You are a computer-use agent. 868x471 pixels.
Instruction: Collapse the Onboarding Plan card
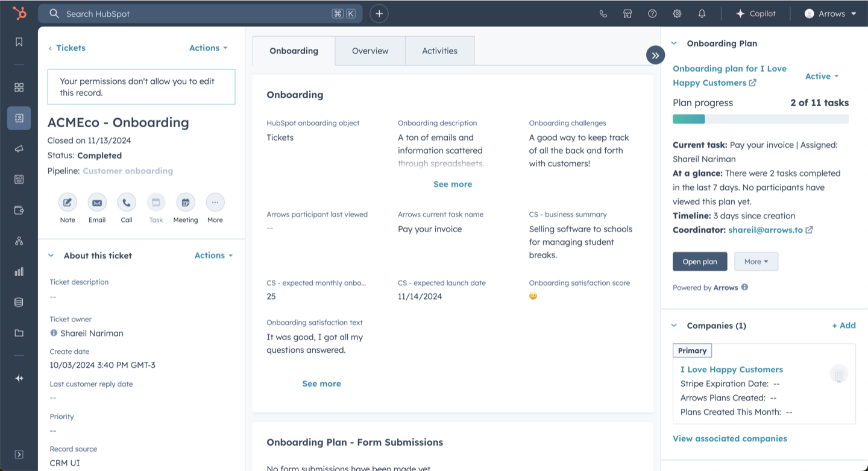pos(674,43)
